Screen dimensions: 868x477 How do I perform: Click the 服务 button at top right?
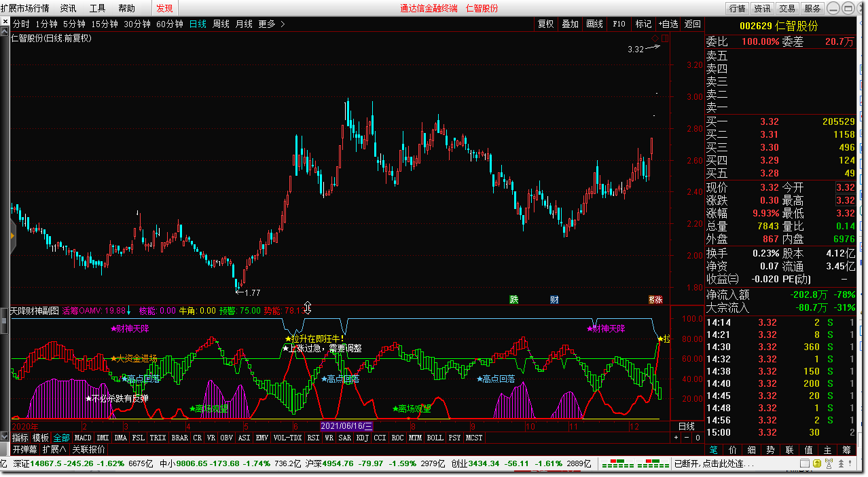pos(812,8)
